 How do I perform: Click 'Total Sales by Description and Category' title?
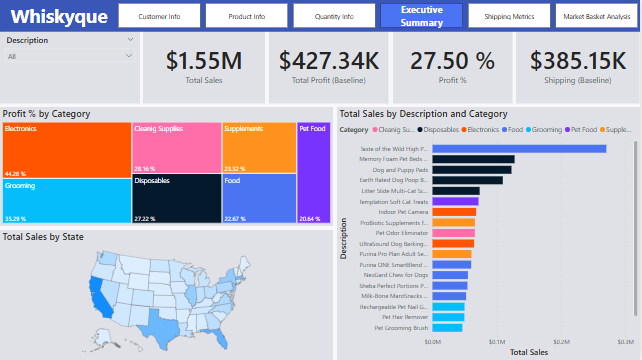pyautogui.click(x=423, y=114)
